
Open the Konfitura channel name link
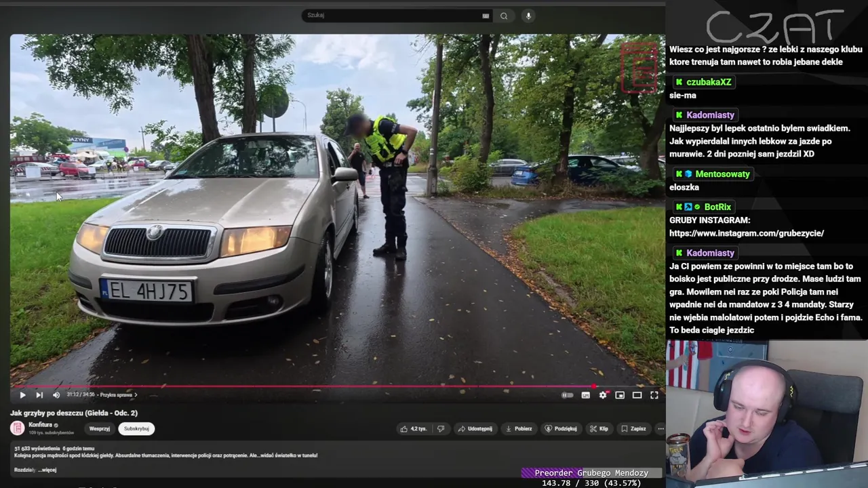[x=40, y=425]
